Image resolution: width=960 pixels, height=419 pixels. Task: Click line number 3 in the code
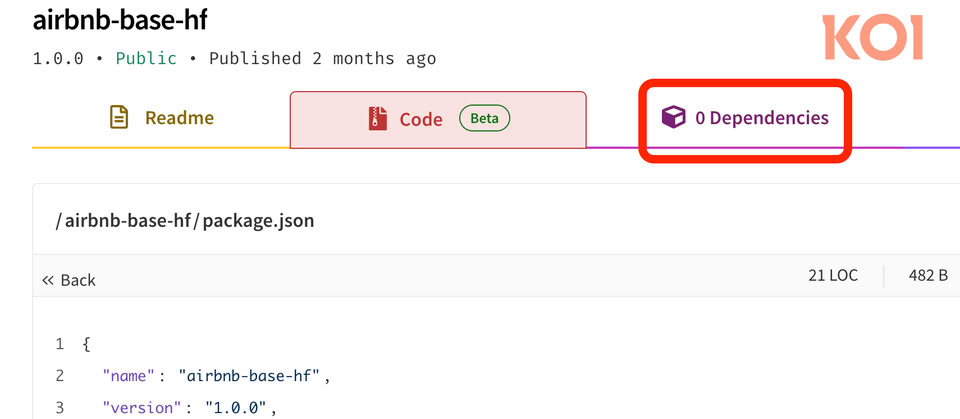click(x=60, y=407)
